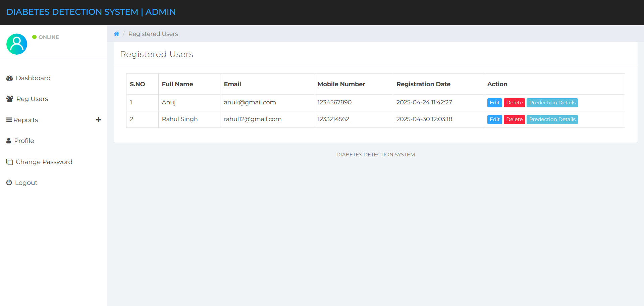Open Predection Details for Anuj
Viewport: 644px width, 306px height.
552,103
